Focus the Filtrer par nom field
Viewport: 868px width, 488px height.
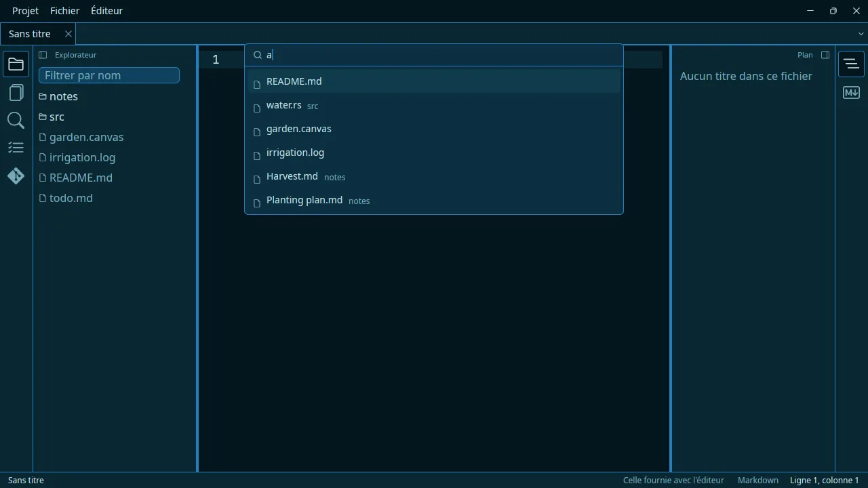point(109,75)
